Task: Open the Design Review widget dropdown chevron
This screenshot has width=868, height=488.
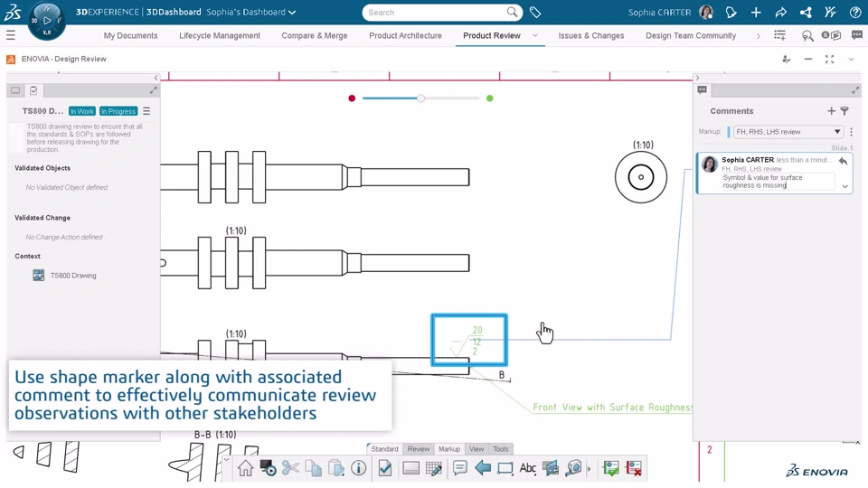Action: 851,60
